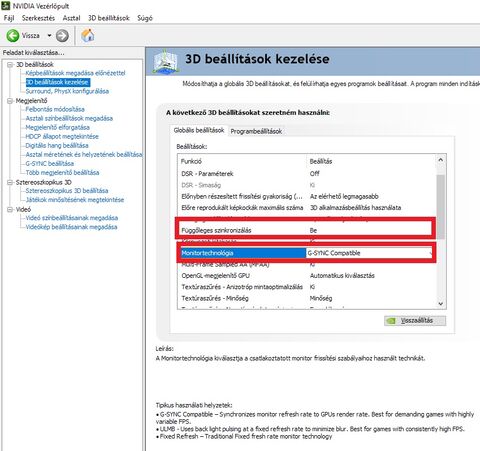Collapse the Sztereoszkopikus 3D tree node
480x451 pixels.
point(10,182)
